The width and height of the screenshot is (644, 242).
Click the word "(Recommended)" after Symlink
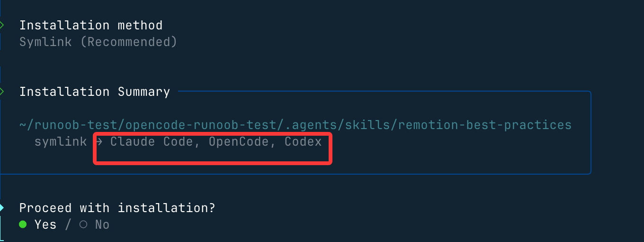click(129, 42)
